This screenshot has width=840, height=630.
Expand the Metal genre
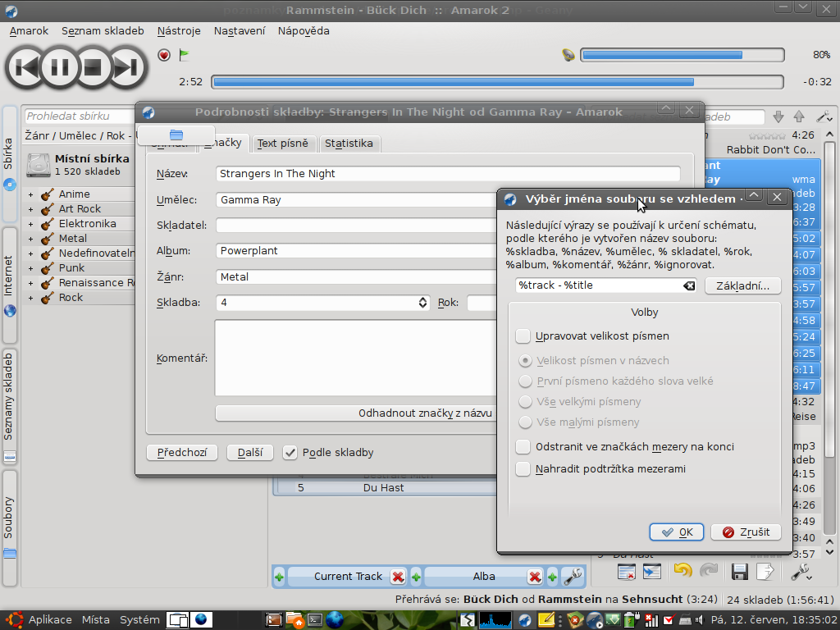pos(30,239)
